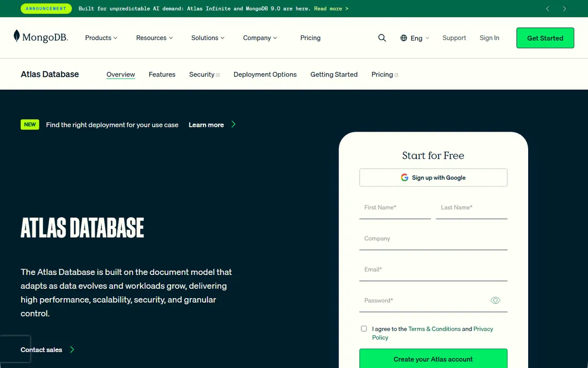Click Read more in the announcement

[331, 9]
